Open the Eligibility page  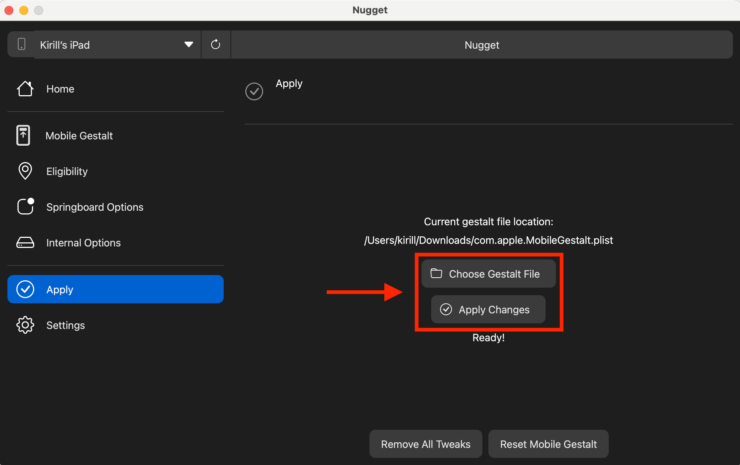[67, 171]
